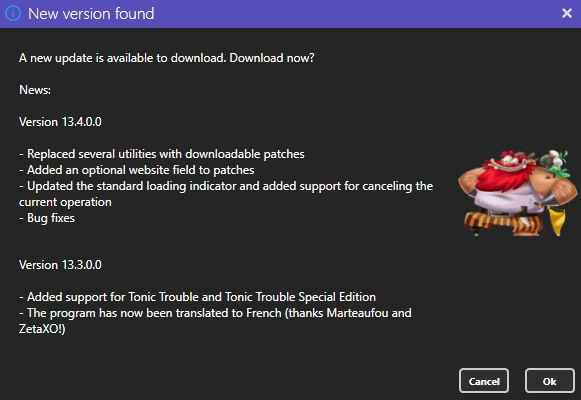Click the "Bug fixes" changelog entry
Image resolution: width=581 pixels, height=400 pixels.
47,218
